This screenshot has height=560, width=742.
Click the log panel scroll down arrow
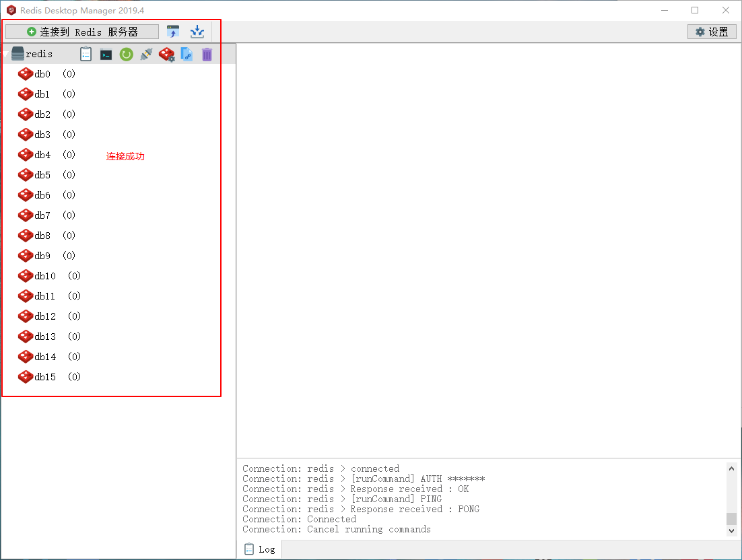click(x=732, y=530)
